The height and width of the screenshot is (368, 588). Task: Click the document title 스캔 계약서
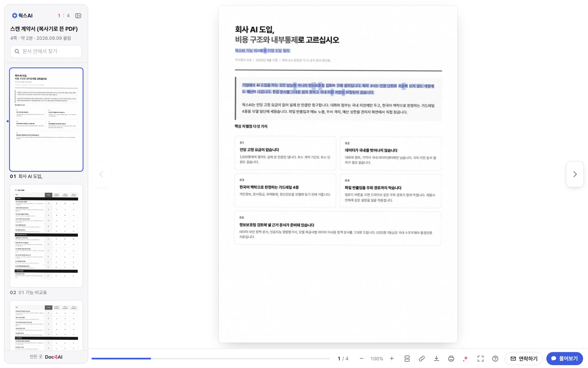tap(44, 29)
